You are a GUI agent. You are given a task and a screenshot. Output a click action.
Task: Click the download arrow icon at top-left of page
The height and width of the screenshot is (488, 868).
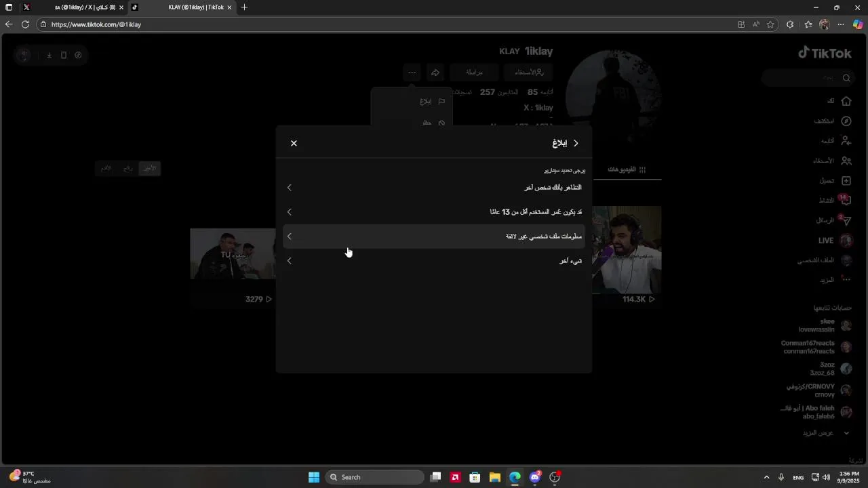[x=50, y=55]
